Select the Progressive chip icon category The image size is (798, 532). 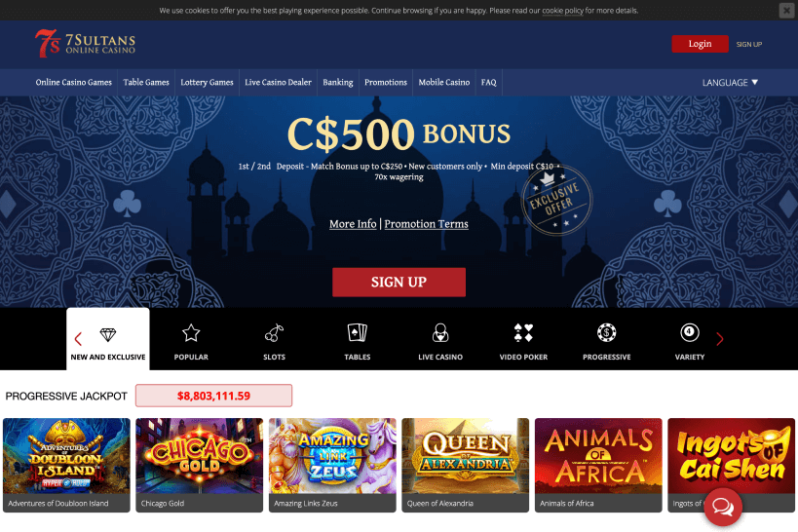[607, 339]
